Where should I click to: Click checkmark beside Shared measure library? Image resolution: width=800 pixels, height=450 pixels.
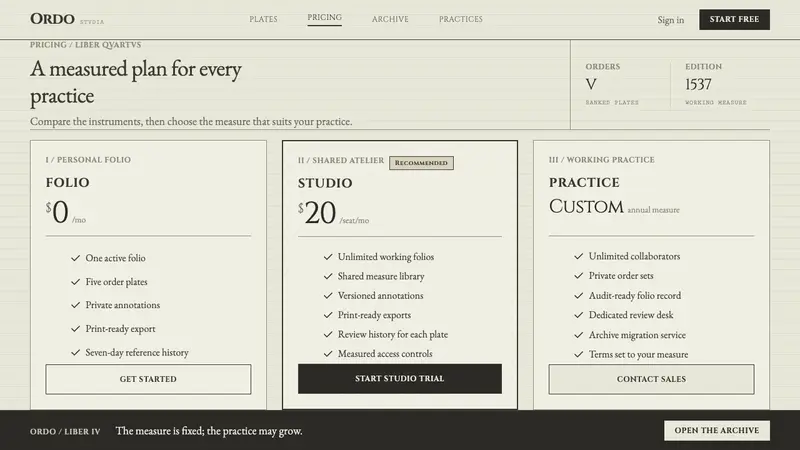tap(328, 276)
